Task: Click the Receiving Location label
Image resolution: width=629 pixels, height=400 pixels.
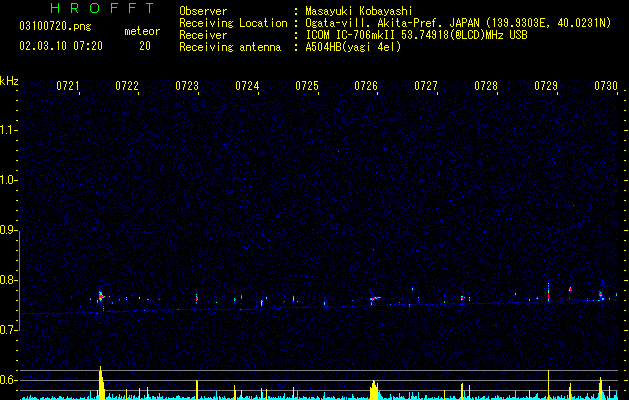Action: 233,23
